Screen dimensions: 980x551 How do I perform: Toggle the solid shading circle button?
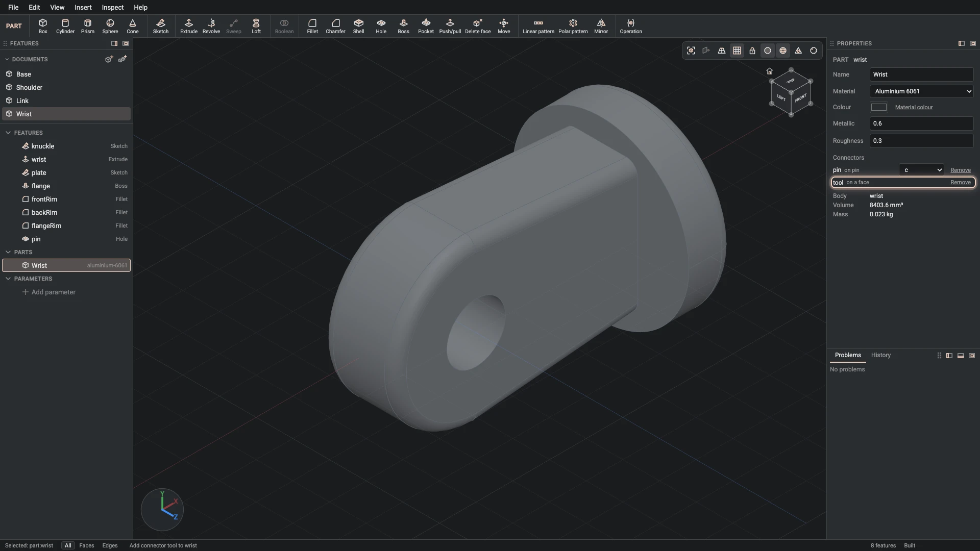click(768, 51)
